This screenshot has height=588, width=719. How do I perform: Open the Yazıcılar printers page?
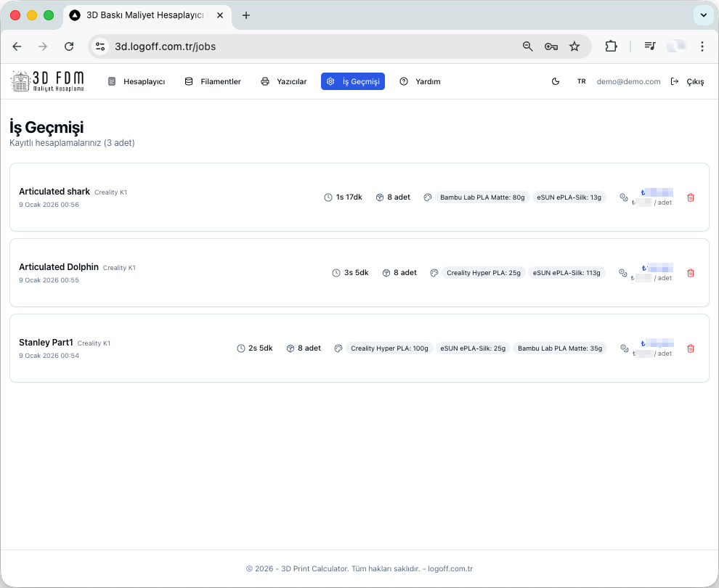284,82
